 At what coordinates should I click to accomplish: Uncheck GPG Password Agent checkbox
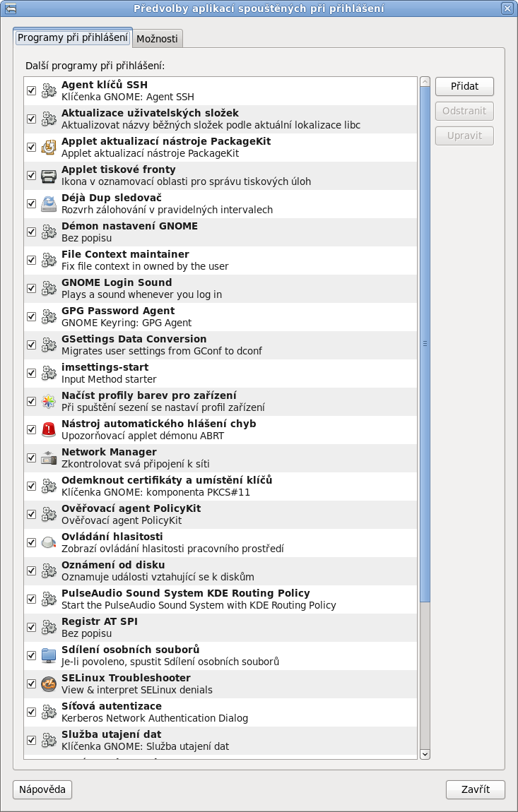[x=31, y=316]
